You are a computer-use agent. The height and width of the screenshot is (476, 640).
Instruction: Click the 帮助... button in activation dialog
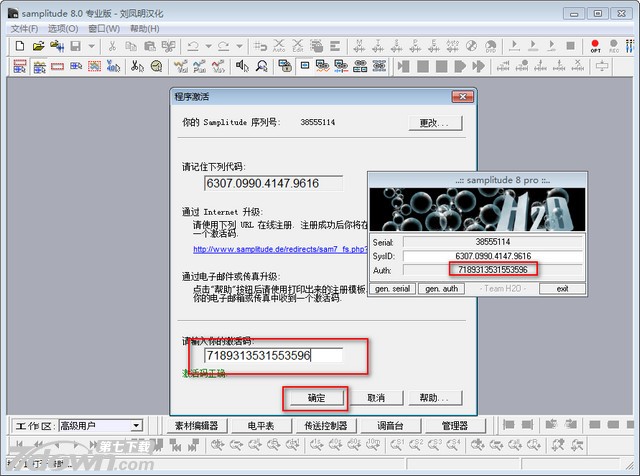[x=435, y=398]
